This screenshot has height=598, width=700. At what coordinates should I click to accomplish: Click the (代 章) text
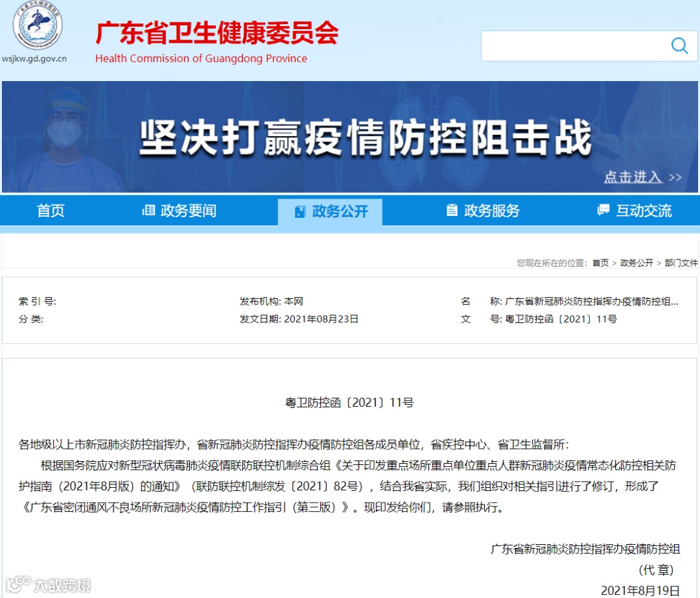click(656, 570)
